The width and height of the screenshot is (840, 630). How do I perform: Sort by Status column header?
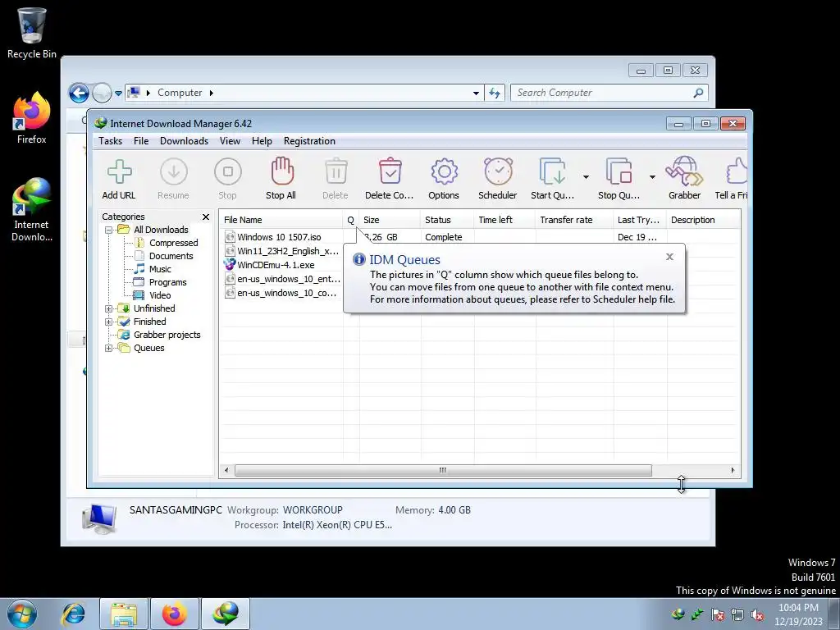tap(447, 220)
